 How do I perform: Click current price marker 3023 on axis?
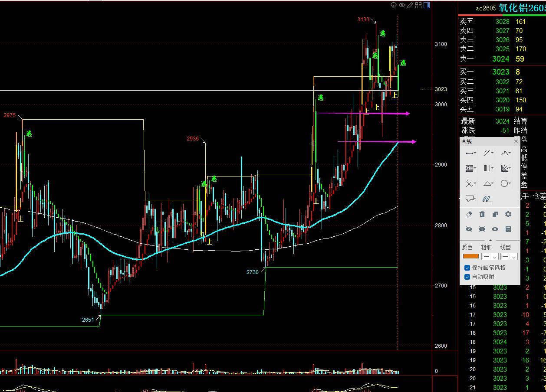[x=441, y=89]
